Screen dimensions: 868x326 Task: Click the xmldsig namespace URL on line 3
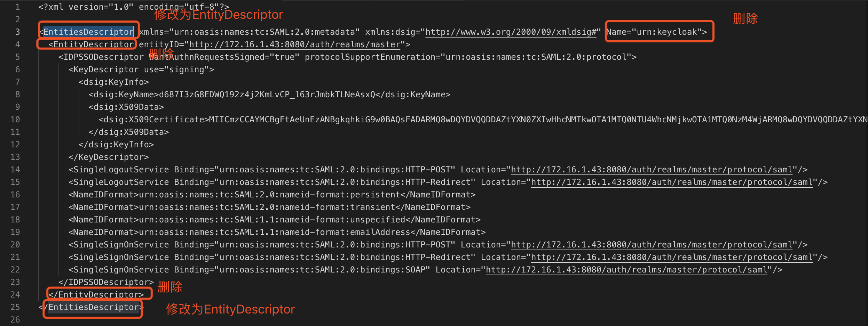[511, 32]
